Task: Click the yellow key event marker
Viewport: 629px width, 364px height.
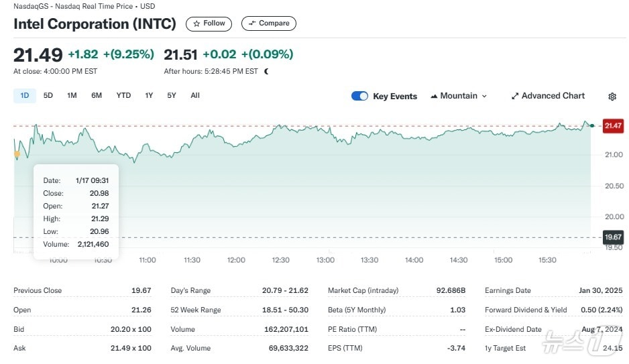Action: click(x=17, y=155)
